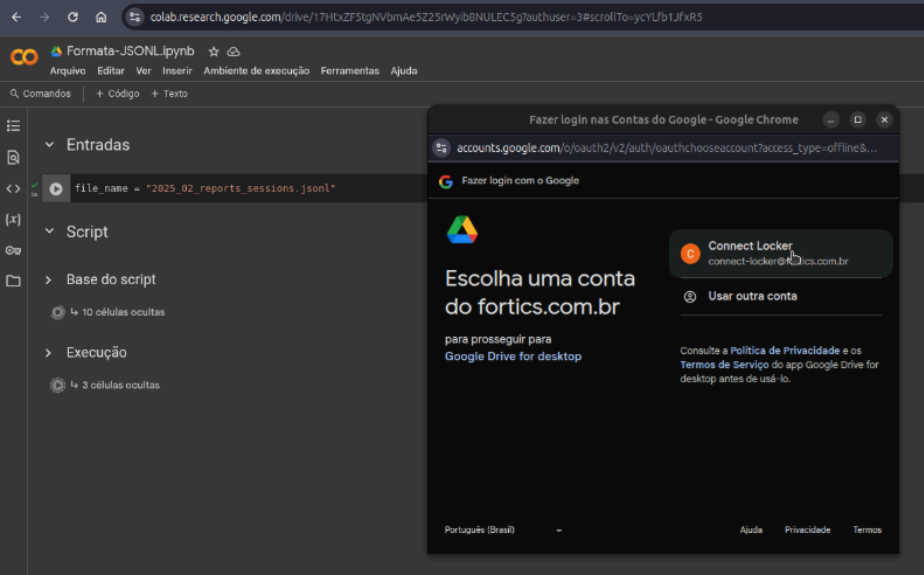The width and height of the screenshot is (924, 575).
Task: Open the Arquivo menu
Action: point(68,71)
